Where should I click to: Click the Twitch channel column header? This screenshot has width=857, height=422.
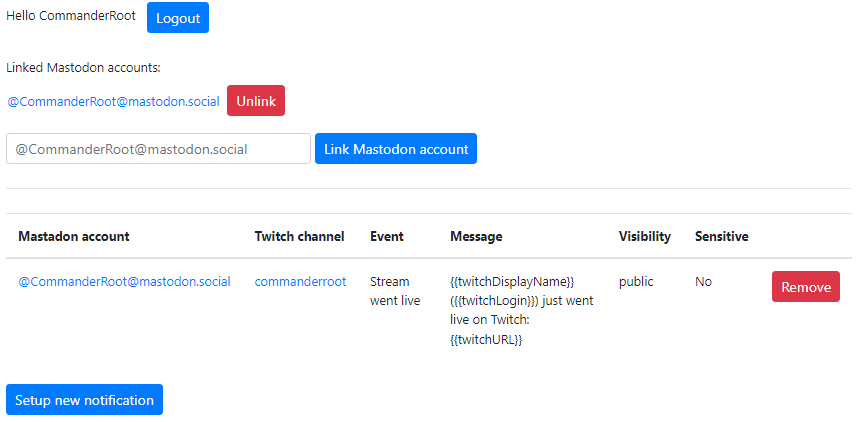[300, 236]
